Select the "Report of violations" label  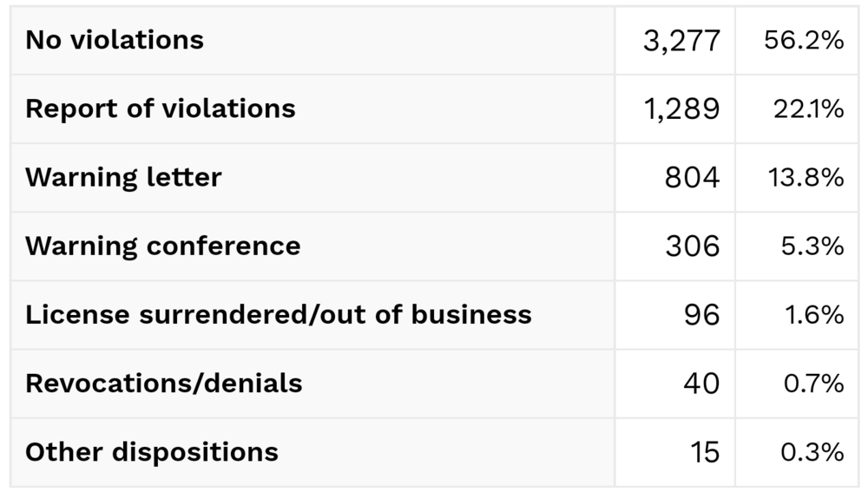pyautogui.click(x=161, y=108)
